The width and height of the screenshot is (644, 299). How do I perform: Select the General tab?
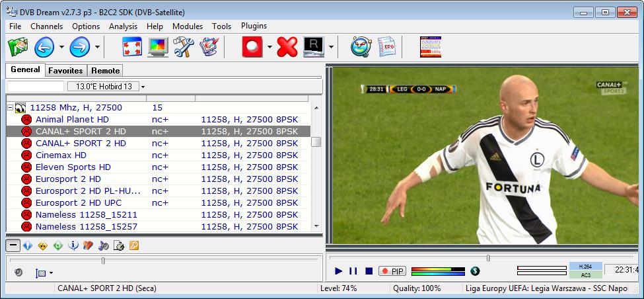[26, 69]
